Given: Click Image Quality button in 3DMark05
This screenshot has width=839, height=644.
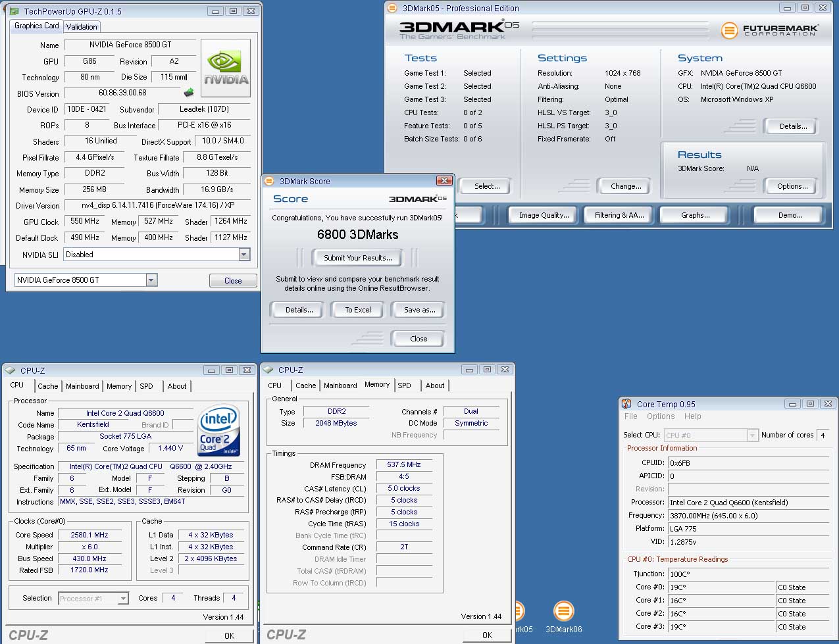Looking at the screenshot, I should coord(544,215).
